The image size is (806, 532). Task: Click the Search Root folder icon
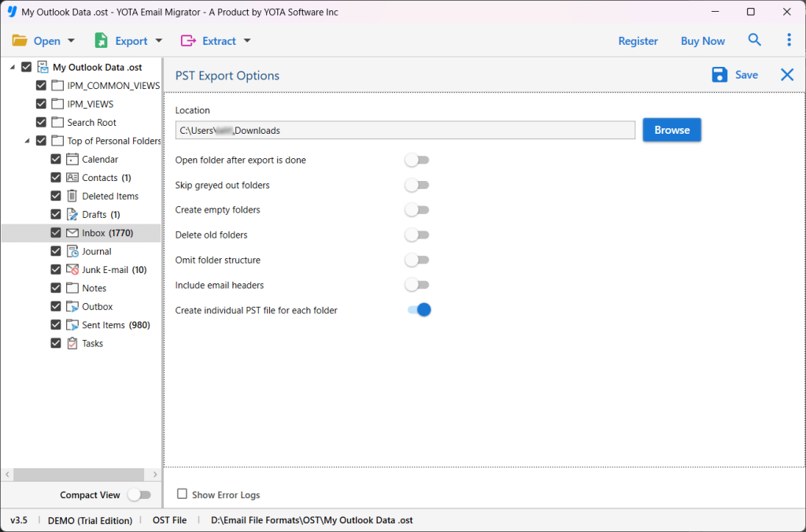pos(57,122)
